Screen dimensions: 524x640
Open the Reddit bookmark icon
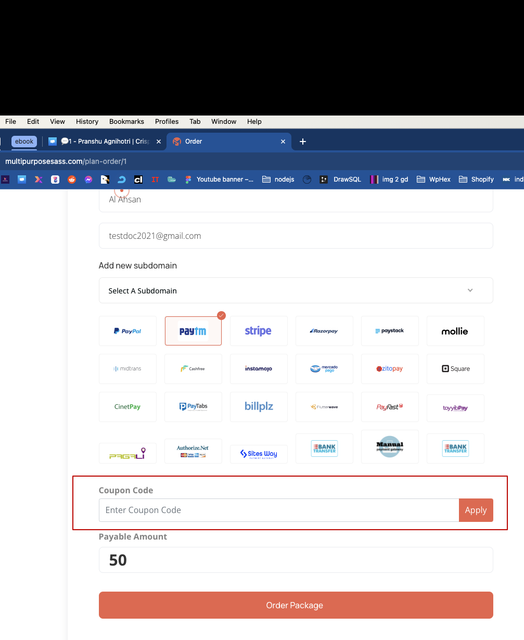tap(72, 180)
